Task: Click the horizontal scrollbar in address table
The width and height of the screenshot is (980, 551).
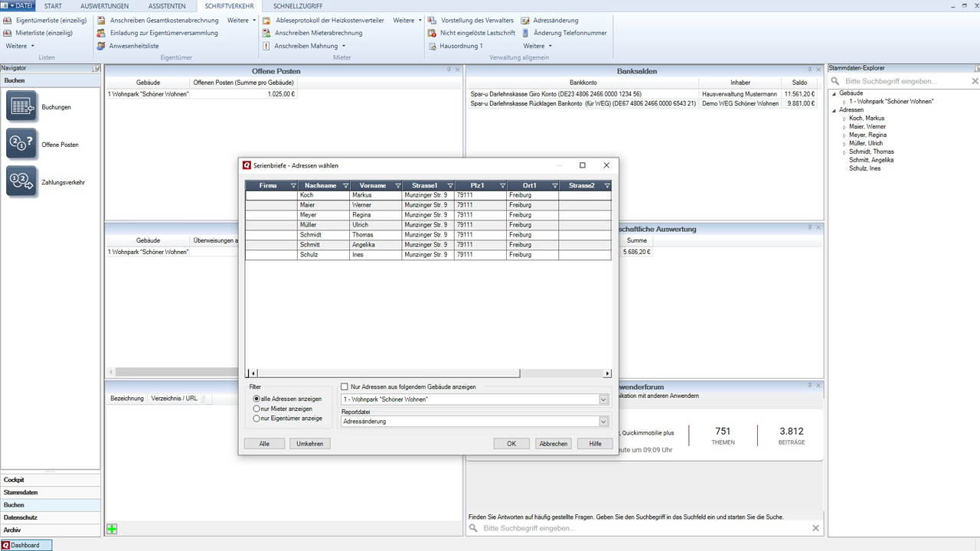Action: (x=387, y=373)
